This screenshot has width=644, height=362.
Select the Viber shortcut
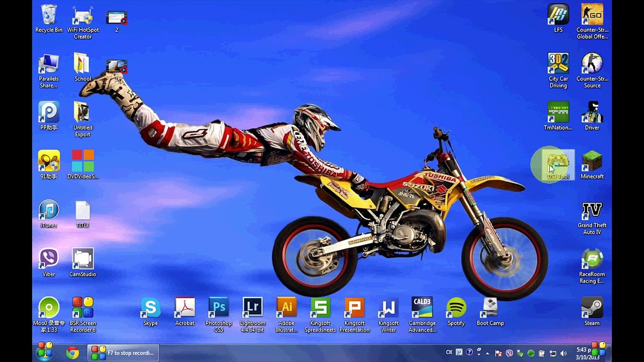pyautogui.click(x=49, y=262)
